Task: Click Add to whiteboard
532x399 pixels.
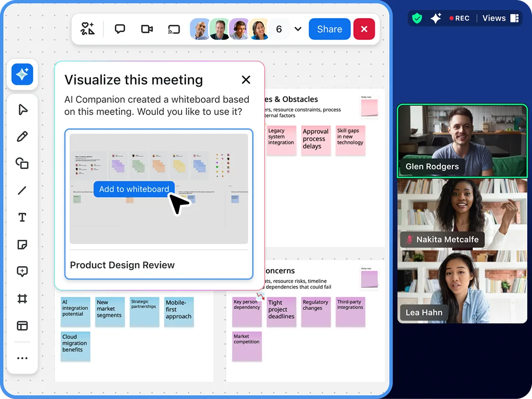Action: [134, 189]
